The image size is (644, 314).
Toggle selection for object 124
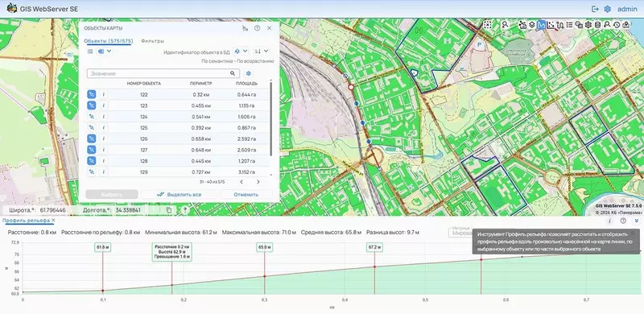click(x=92, y=117)
